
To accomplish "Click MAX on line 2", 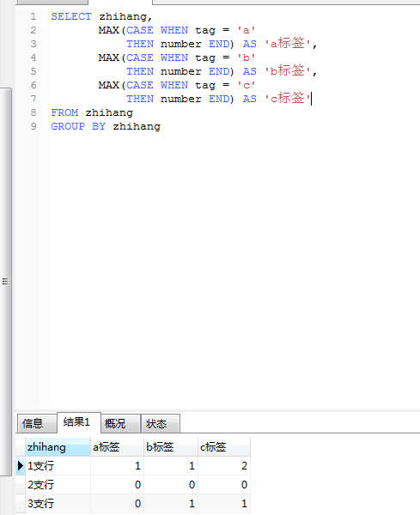I will [x=108, y=30].
